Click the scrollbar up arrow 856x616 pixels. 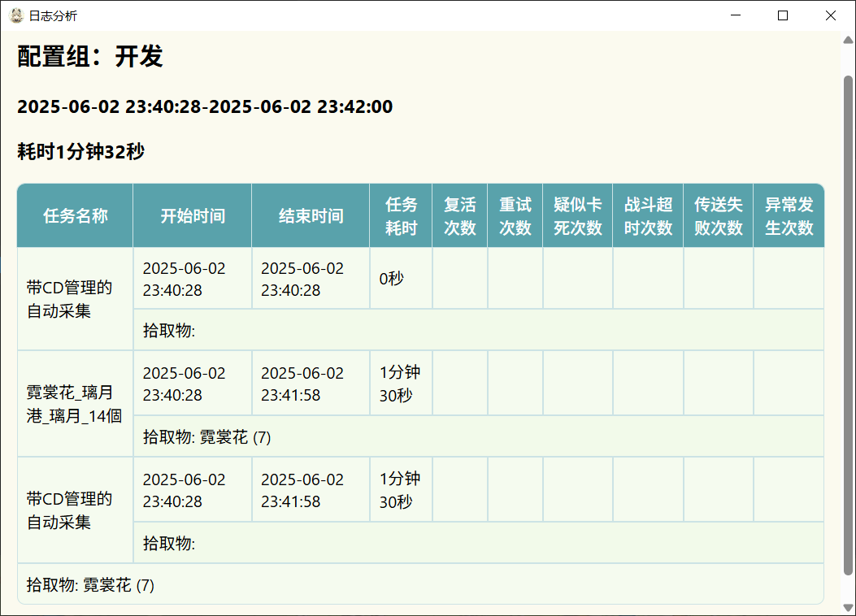849,39
